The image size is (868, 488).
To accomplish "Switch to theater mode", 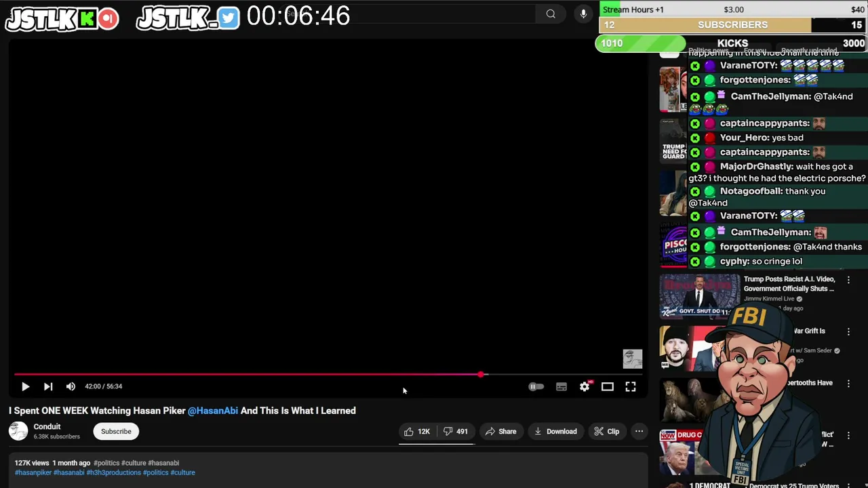I will [608, 386].
